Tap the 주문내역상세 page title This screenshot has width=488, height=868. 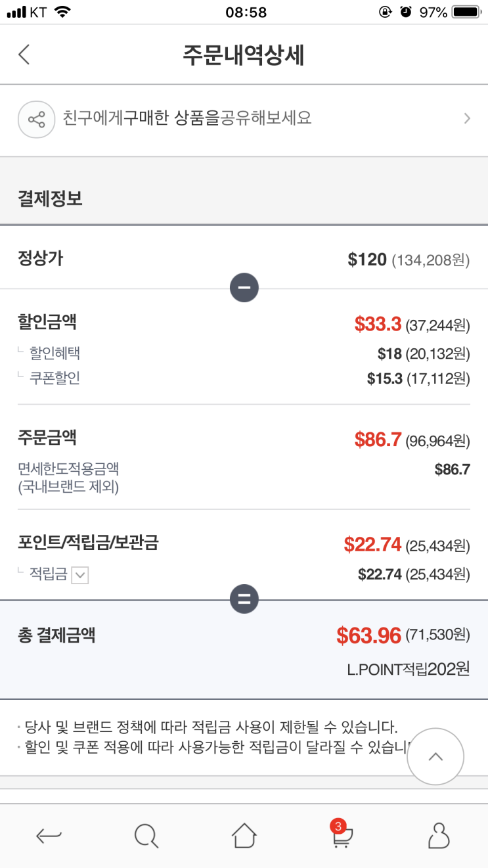tap(244, 56)
